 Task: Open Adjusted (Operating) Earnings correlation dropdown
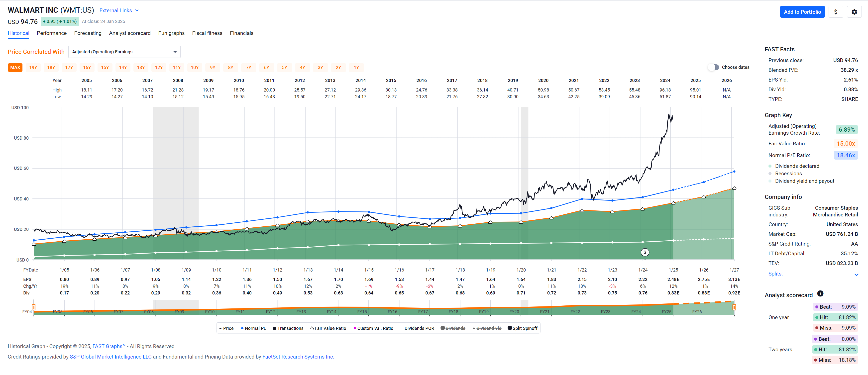tap(124, 52)
